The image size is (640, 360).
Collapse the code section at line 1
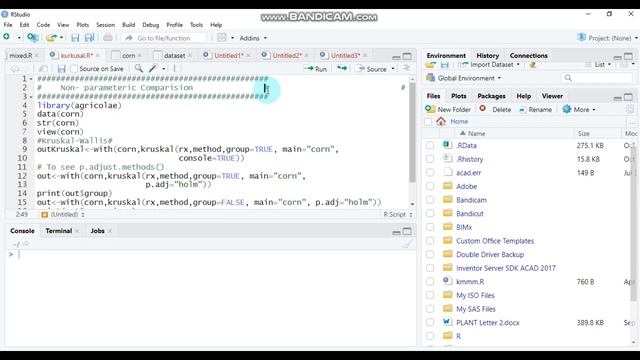(x=31, y=78)
